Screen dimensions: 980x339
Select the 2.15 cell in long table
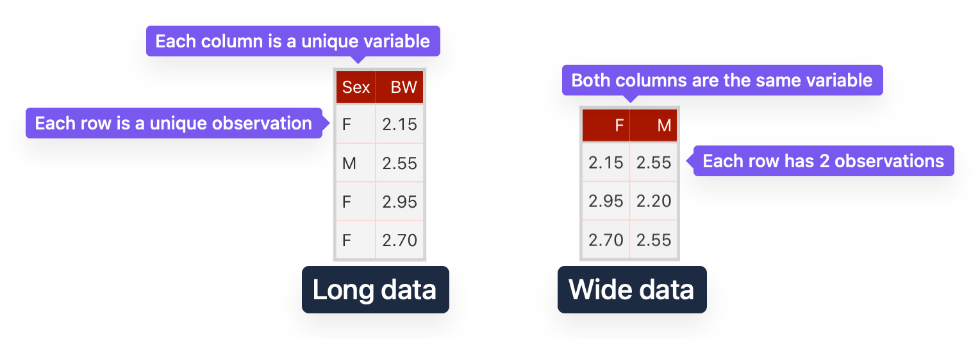coord(399,124)
